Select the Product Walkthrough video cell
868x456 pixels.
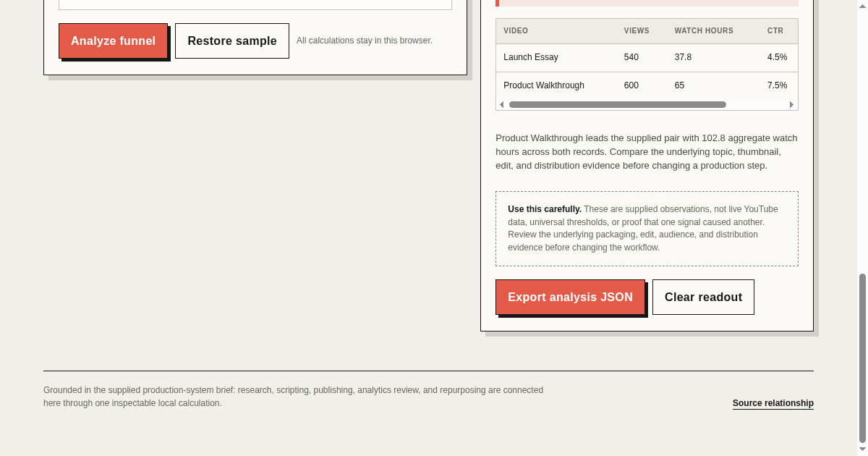[556, 85]
